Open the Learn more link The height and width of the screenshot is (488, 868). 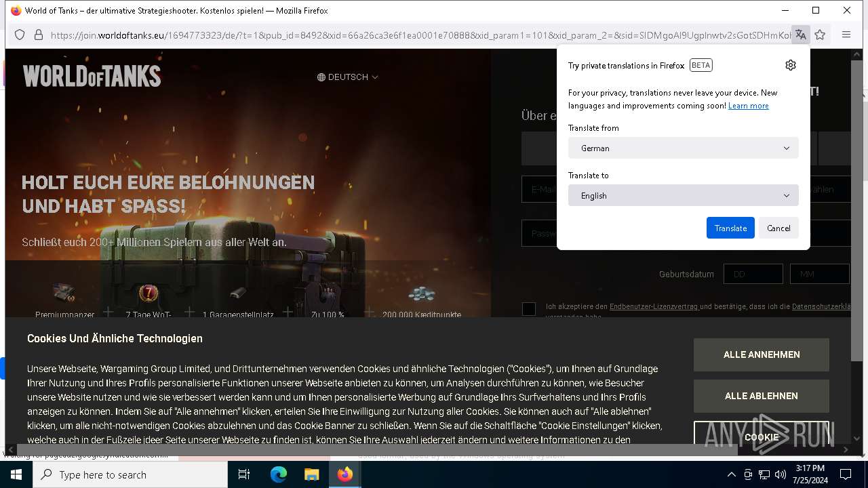point(749,106)
